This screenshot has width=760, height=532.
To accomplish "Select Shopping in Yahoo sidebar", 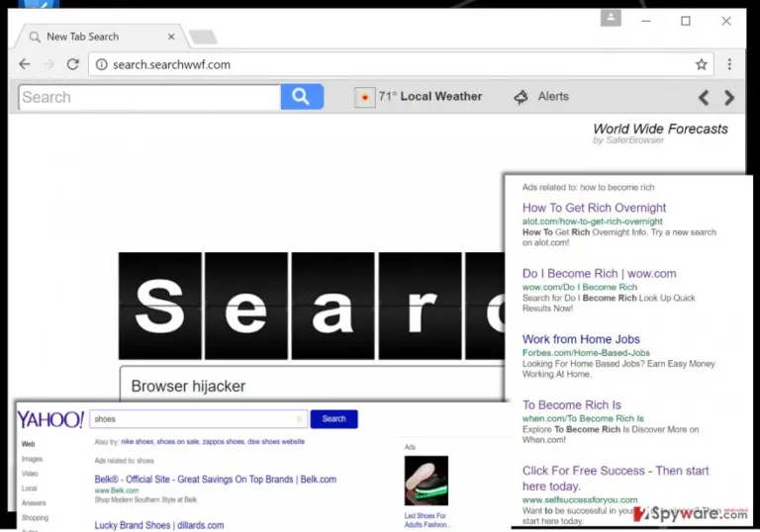I will click(x=35, y=518).
